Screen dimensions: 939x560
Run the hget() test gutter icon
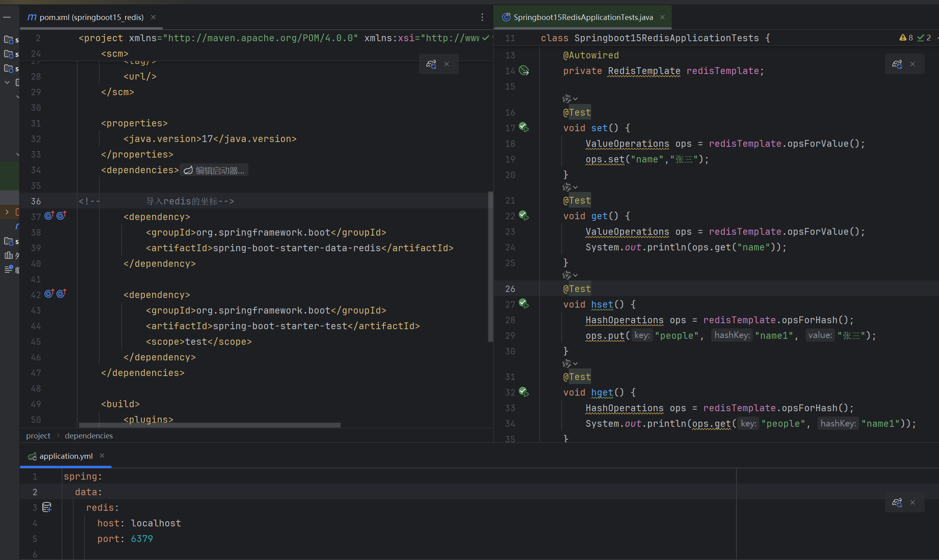524,392
